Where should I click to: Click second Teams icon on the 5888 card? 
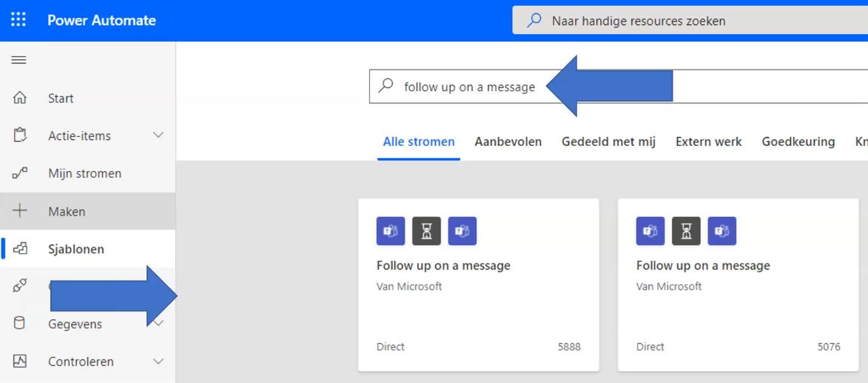click(462, 231)
